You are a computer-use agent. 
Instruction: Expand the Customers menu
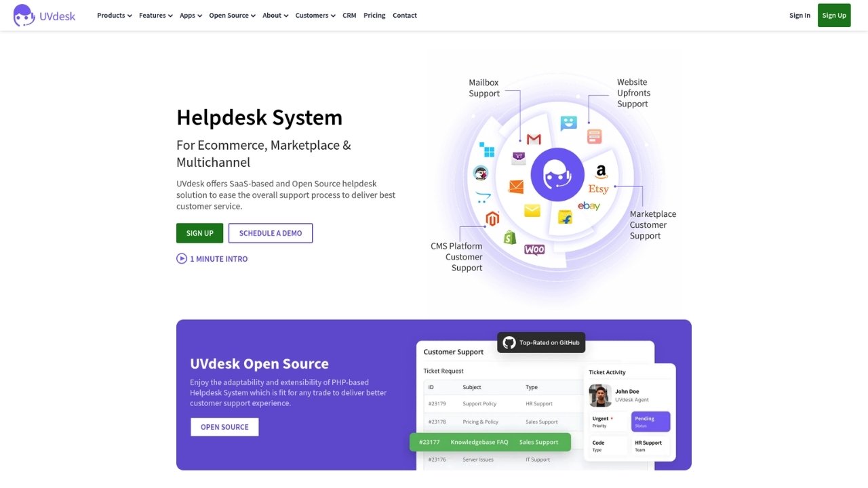315,15
